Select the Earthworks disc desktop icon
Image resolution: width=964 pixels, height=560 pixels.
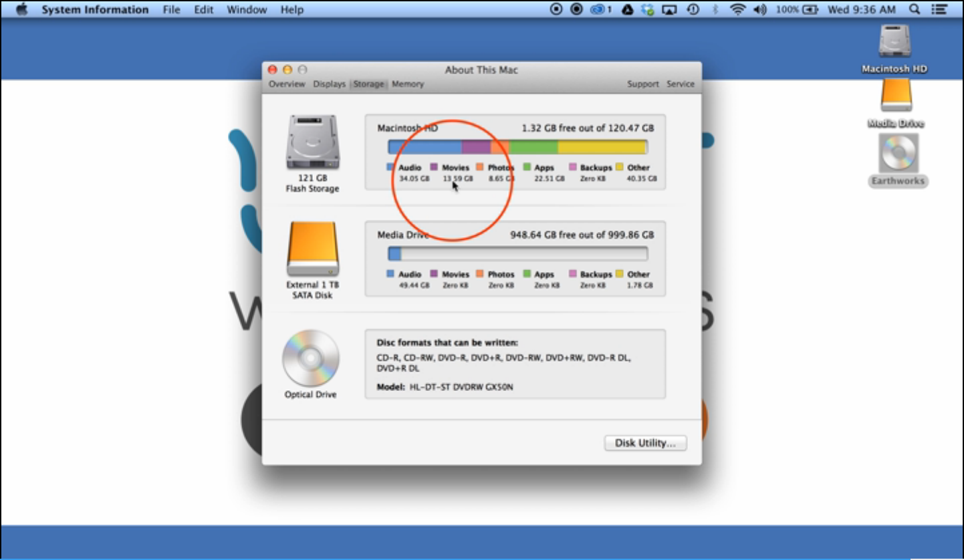[x=898, y=153]
